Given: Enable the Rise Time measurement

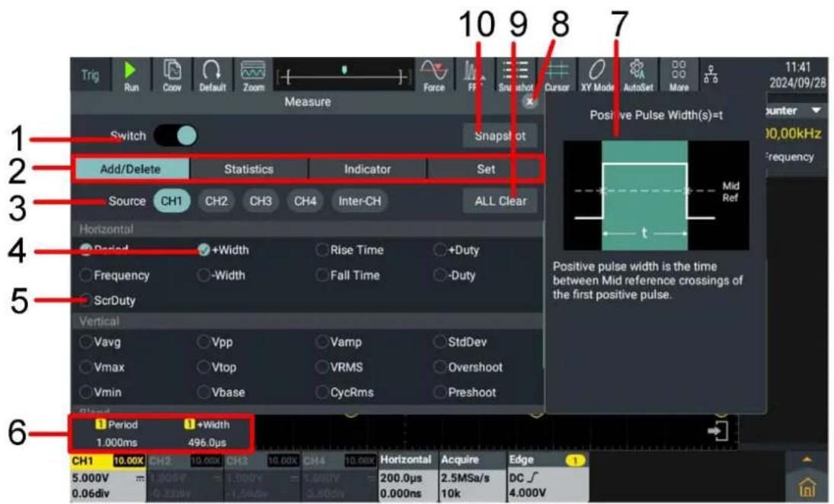Looking at the screenshot, I should pyautogui.click(x=321, y=250).
